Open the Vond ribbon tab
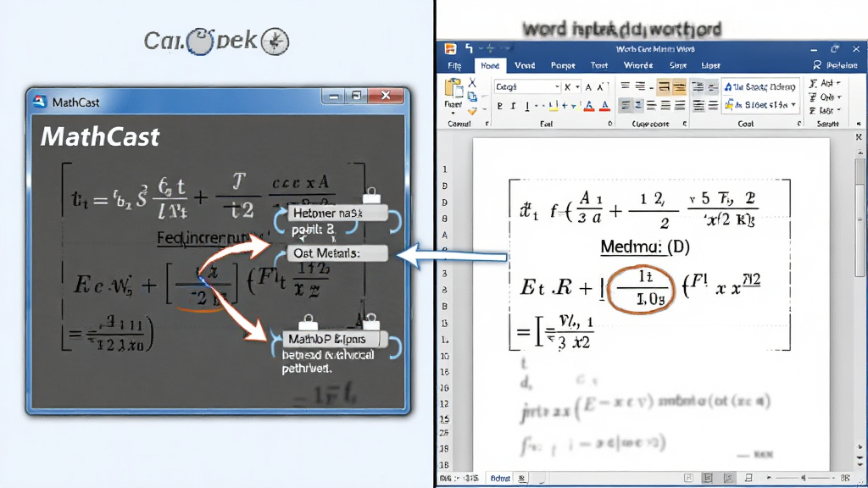 click(x=525, y=65)
